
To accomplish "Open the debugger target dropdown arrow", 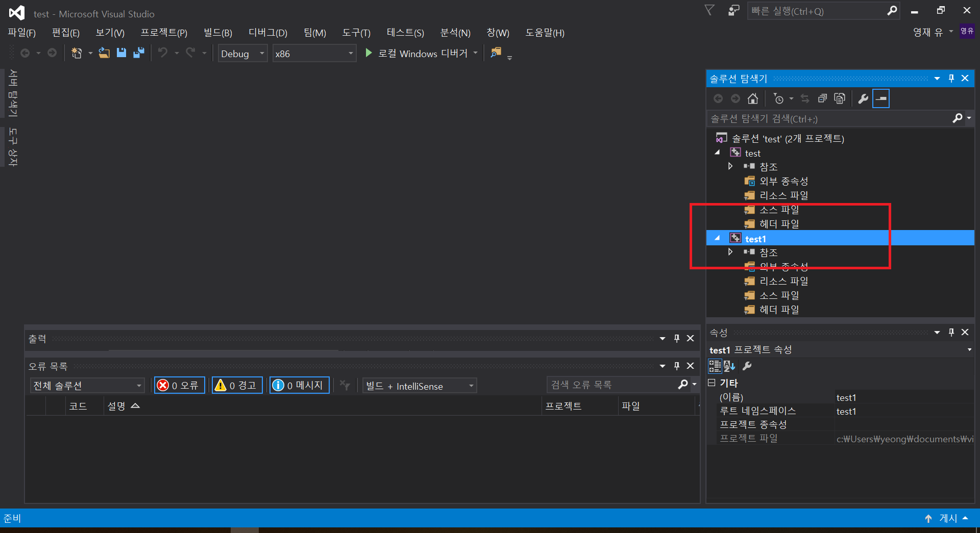I will (x=475, y=53).
